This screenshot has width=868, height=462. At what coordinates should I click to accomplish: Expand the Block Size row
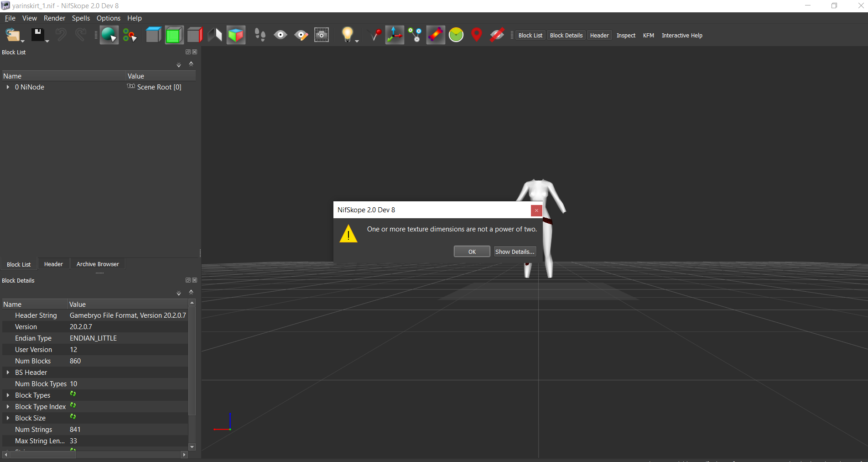(x=8, y=418)
